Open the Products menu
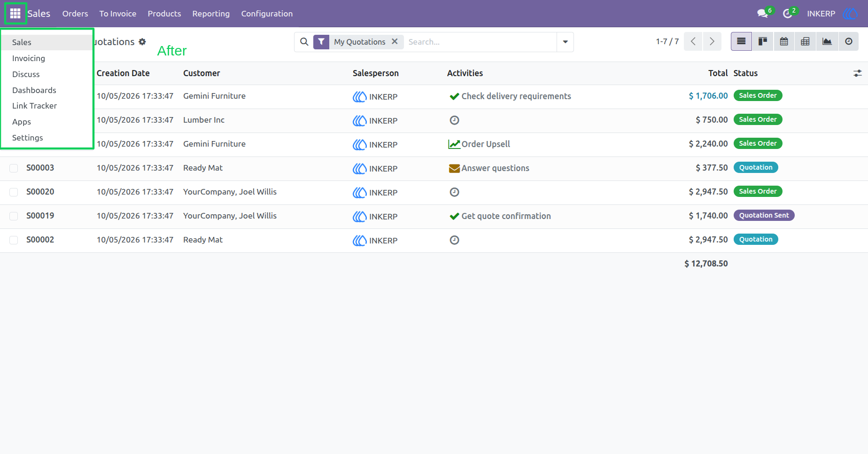Viewport: 868px width, 454px height. coord(164,14)
